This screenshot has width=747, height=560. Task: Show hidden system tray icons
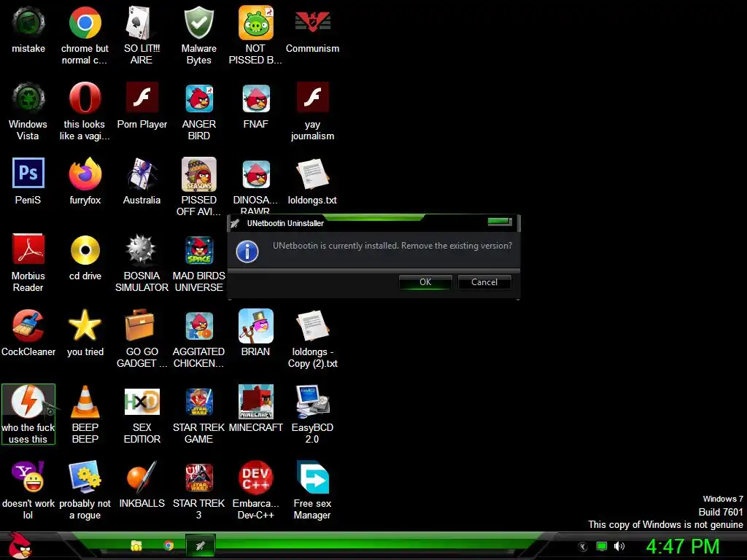(583, 547)
